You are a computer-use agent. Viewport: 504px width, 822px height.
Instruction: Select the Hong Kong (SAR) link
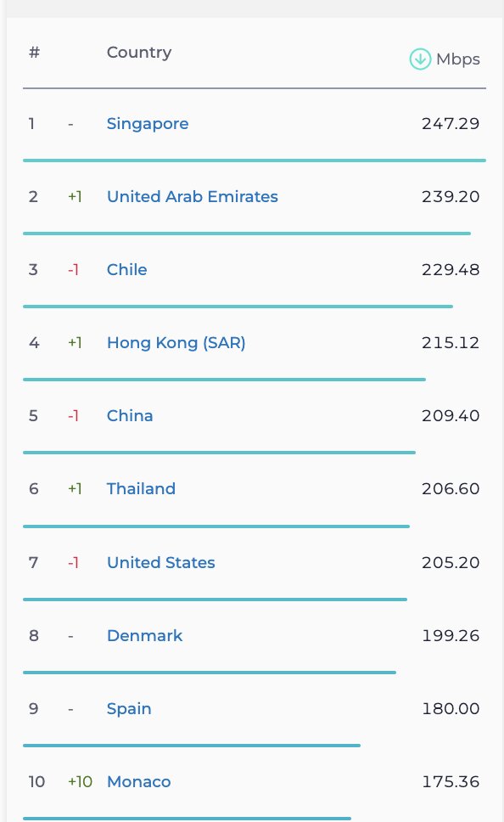point(176,342)
